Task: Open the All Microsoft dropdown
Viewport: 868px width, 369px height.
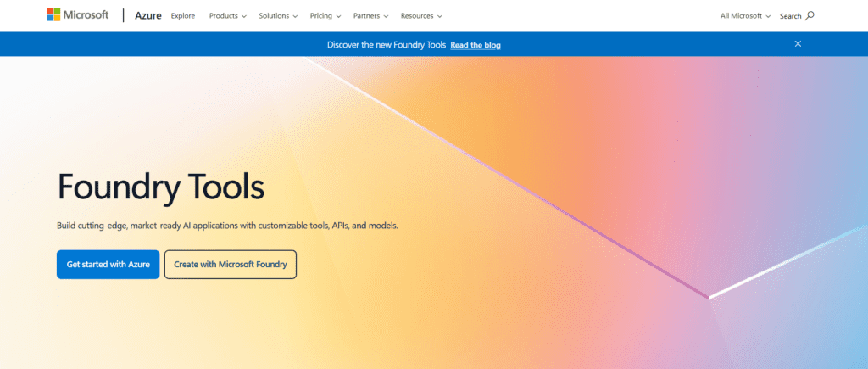Action: pos(745,16)
